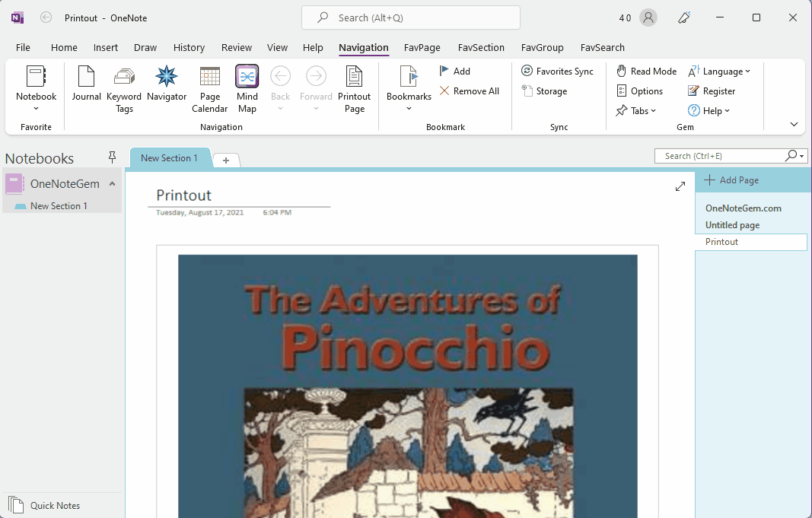Click the Printout Page button
The image size is (812, 518).
coord(354,89)
